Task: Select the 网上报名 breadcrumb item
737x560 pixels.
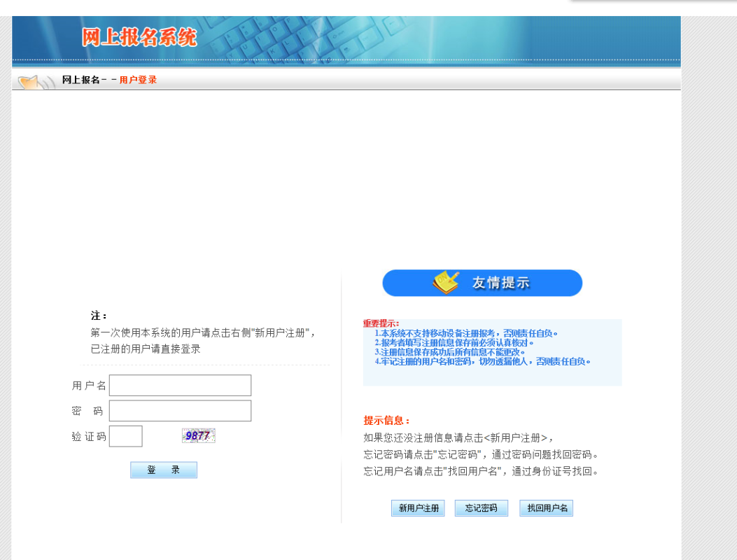Action: tap(81, 80)
